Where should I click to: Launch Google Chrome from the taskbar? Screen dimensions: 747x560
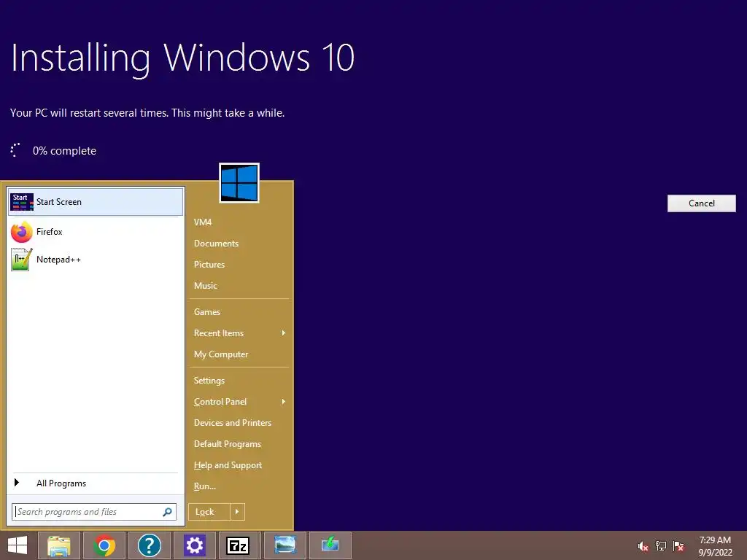point(104,545)
